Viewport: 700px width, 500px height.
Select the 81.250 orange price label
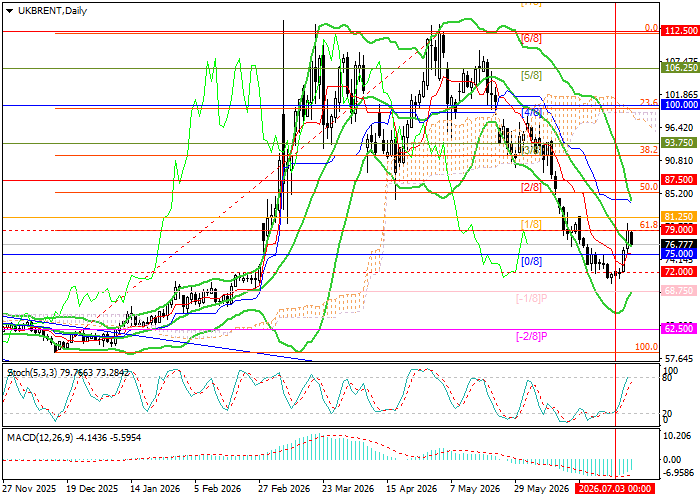coord(679,217)
